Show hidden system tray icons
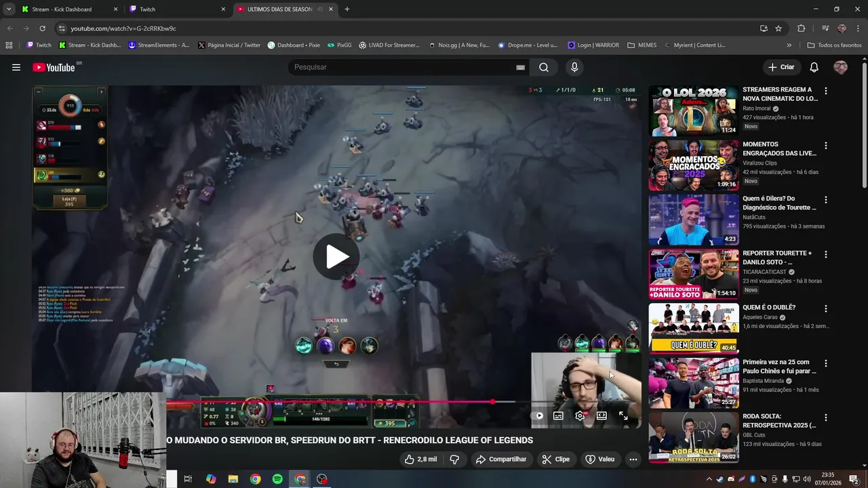 point(709,479)
